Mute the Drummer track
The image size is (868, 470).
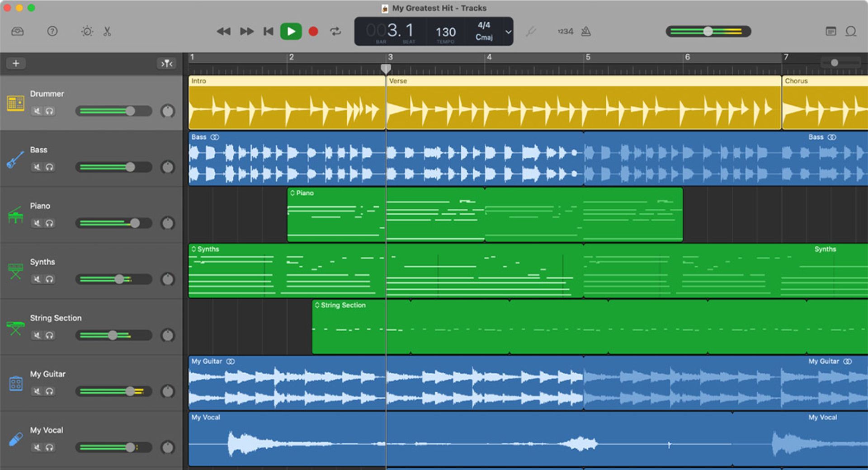(37, 111)
